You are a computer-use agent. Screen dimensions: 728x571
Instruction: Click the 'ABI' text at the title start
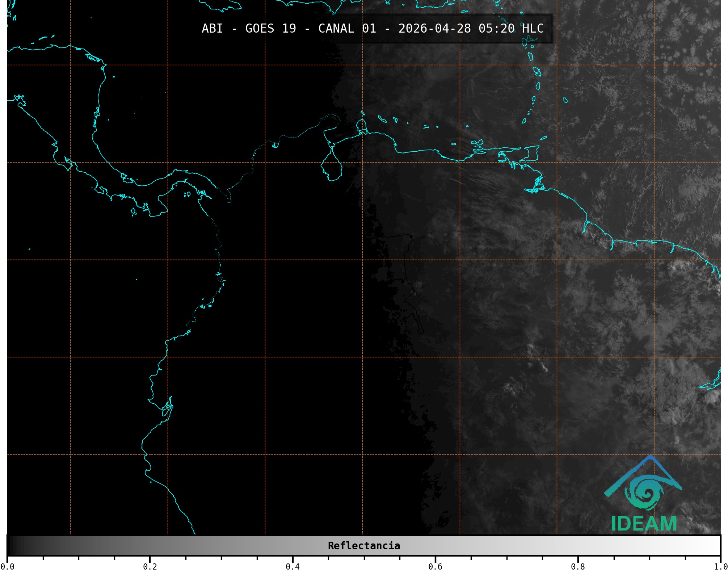click(212, 29)
